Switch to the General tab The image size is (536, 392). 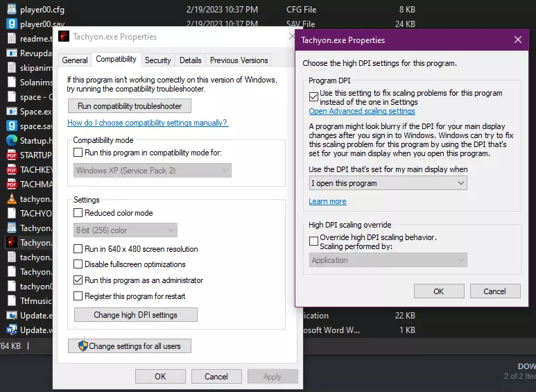tap(75, 60)
